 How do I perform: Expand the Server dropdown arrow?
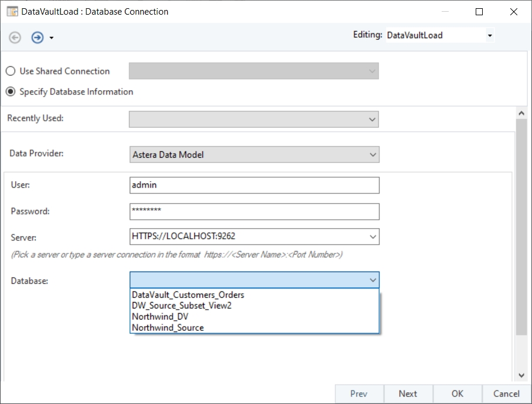[372, 237]
